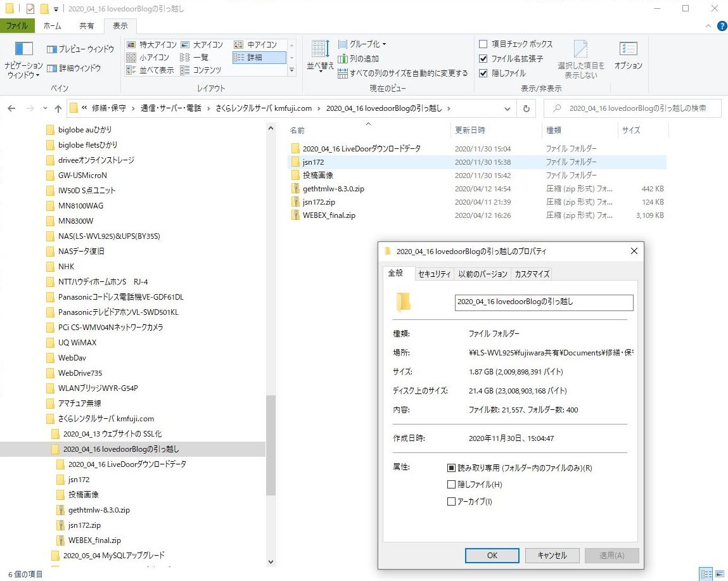This screenshot has width=728, height=581.
Task: Expand breadcrumb arrow after 通信・サーバー・電話
Action: point(208,108)
